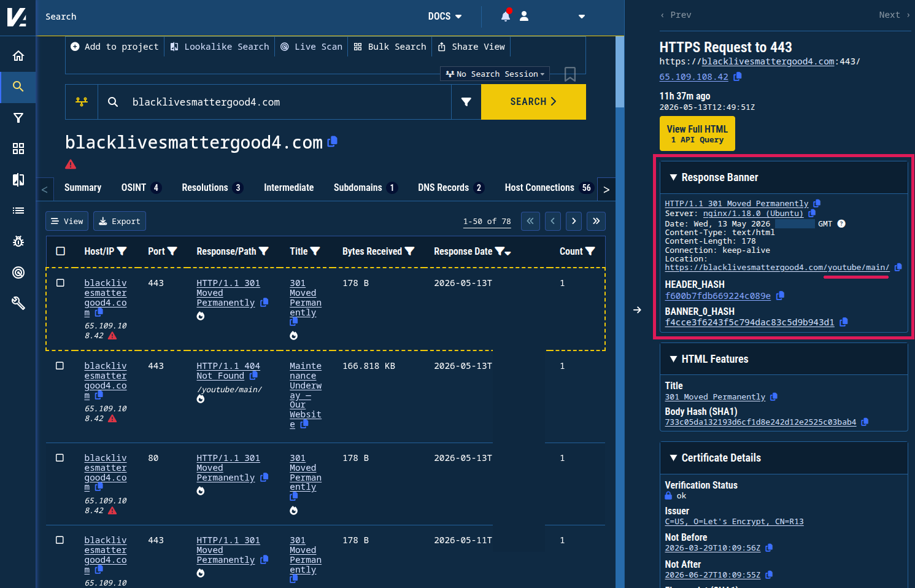The image size is (915, 588).
Task: Open the help icon next to GMT
Action: tap(841, 223)
